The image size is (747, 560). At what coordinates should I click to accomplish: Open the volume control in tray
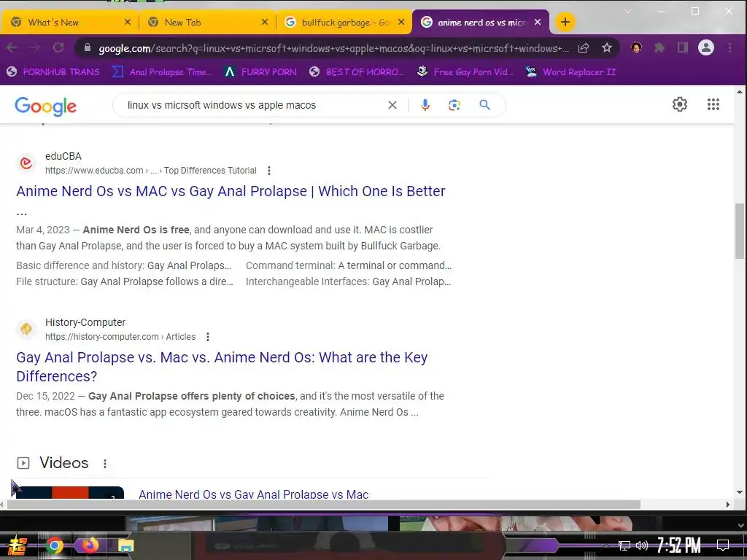pyautogui.click(x=642, y=545)
